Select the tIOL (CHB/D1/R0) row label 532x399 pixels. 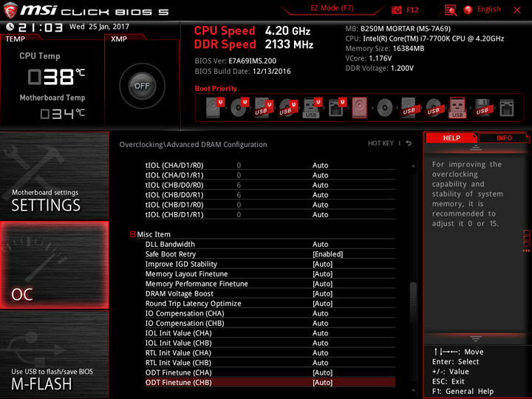[x=174, y=205]
